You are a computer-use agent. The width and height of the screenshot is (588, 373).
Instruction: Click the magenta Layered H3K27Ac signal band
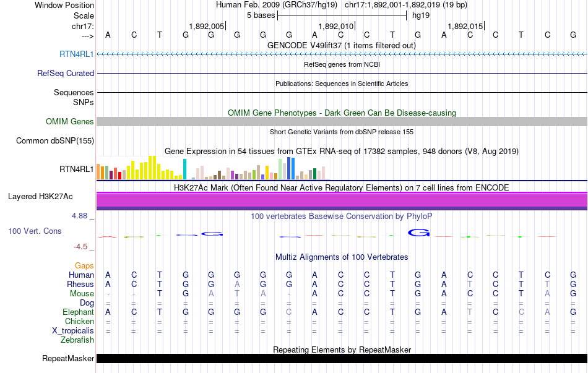342,200
